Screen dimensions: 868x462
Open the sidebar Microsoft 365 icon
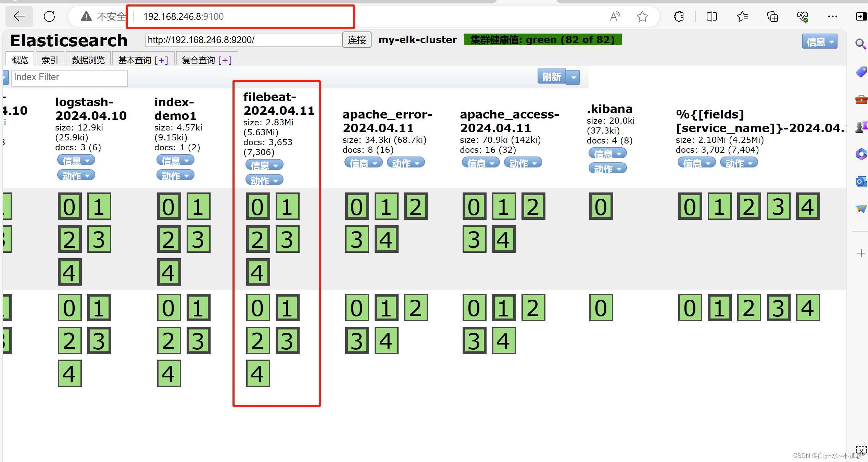861,154
